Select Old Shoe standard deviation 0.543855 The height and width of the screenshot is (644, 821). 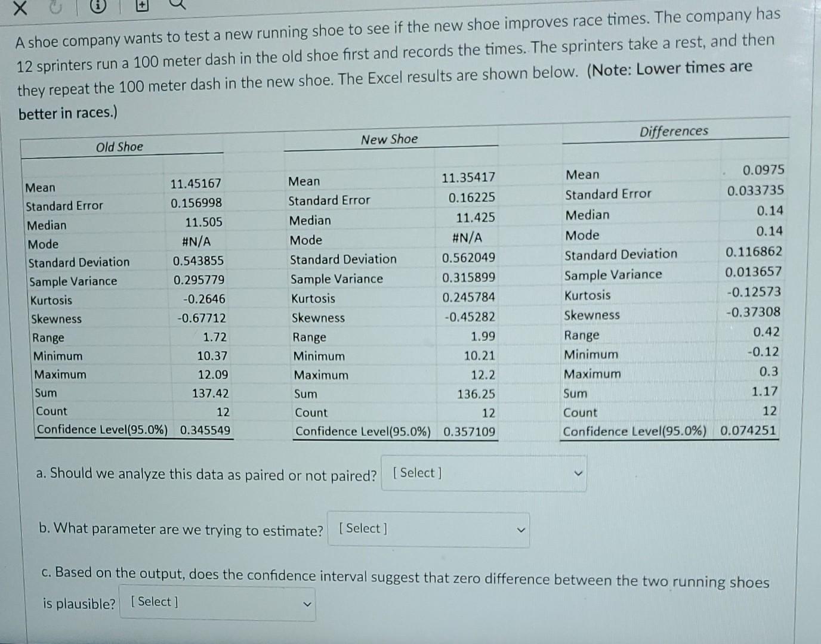pyautogui.click(x=199, y=261)
